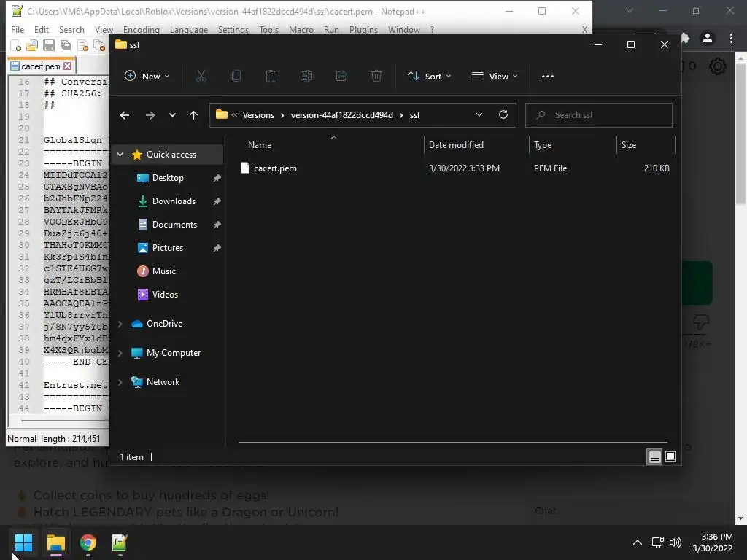747x560 pixels.
Task: Open Music in Quick access
Action: click(163, 271)
